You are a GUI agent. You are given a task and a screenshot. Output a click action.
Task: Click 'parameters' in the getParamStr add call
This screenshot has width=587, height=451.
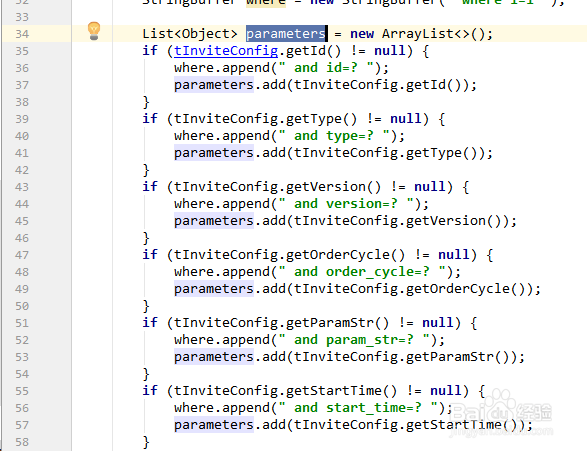214,357
